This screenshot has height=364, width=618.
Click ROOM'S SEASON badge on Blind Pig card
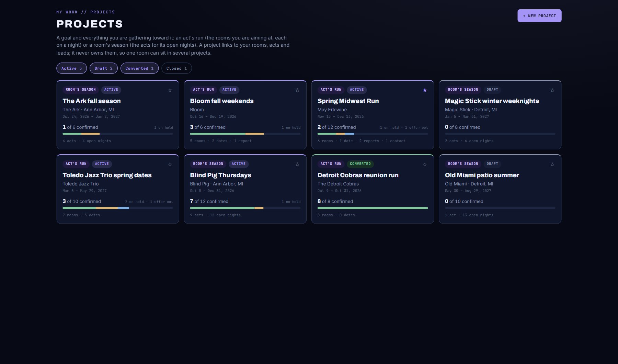click(x=208, y=164)
